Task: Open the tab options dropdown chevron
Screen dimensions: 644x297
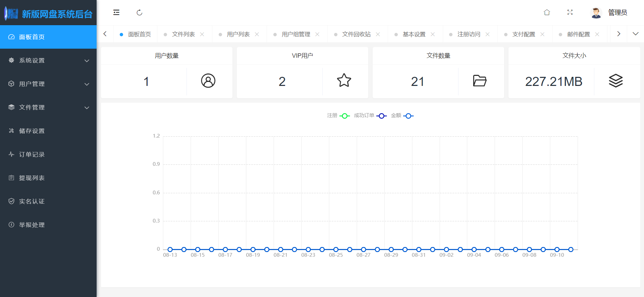Action: click(635, 34)
